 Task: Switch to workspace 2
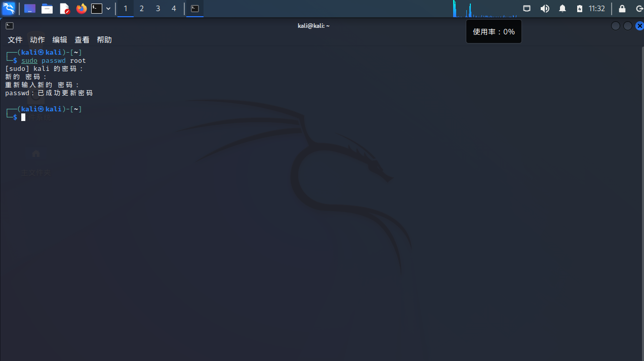point(142,9)
